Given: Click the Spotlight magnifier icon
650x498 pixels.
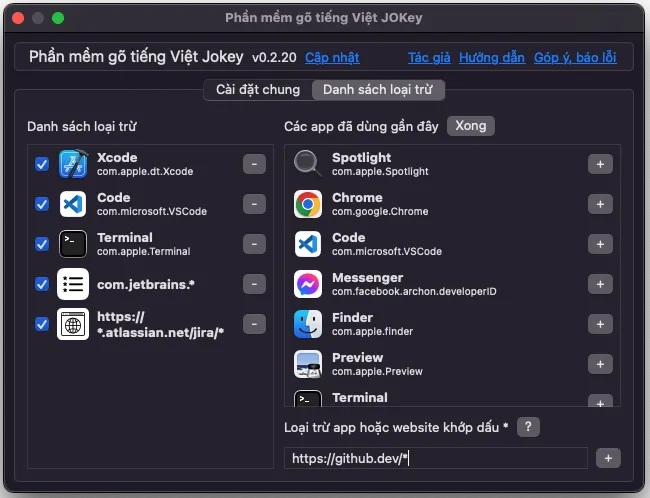Looking at the screenshot, I should coord(308,163).
